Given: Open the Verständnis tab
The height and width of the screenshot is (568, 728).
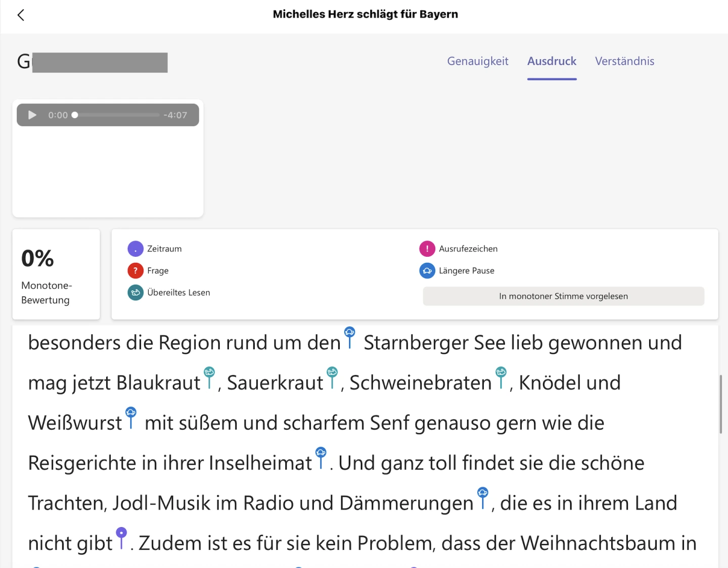Looking at the screenshot, I should tap(624, 61).
